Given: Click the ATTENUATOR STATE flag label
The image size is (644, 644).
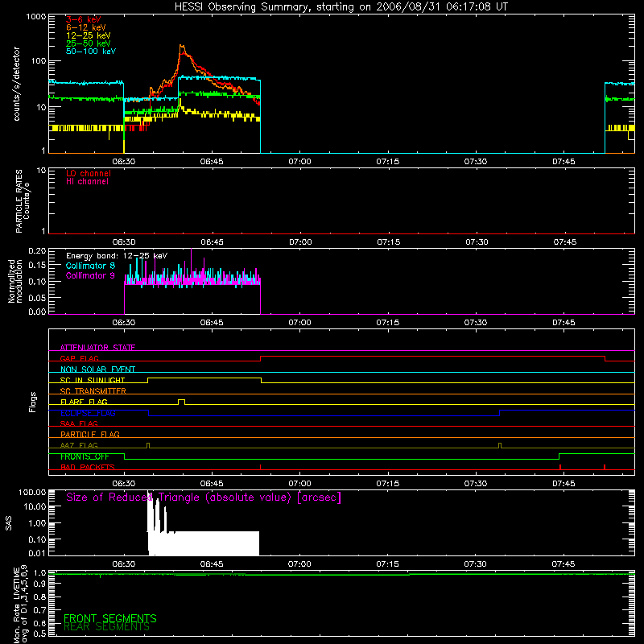Looking at the screenshot, I should click(x=97, y=348).
